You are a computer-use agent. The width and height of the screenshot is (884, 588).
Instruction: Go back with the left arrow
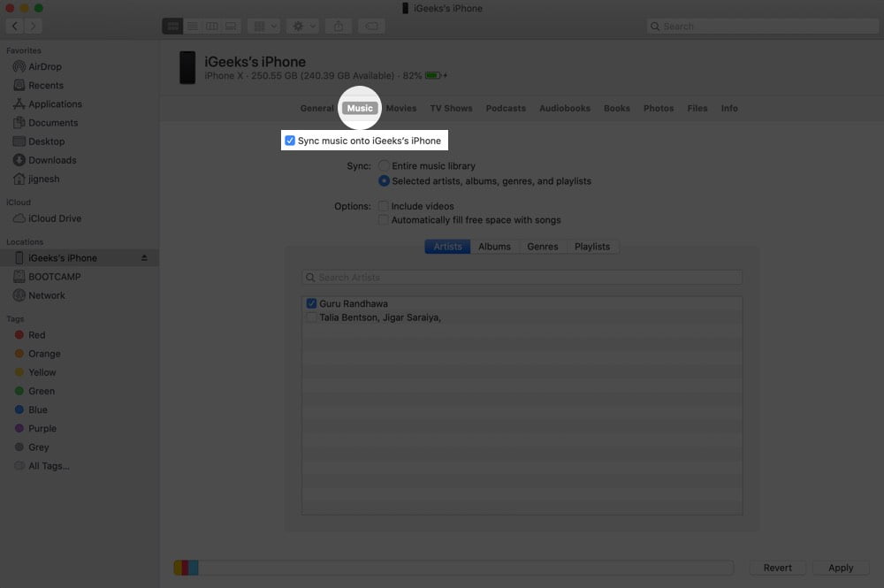click(x=15, y=26)
